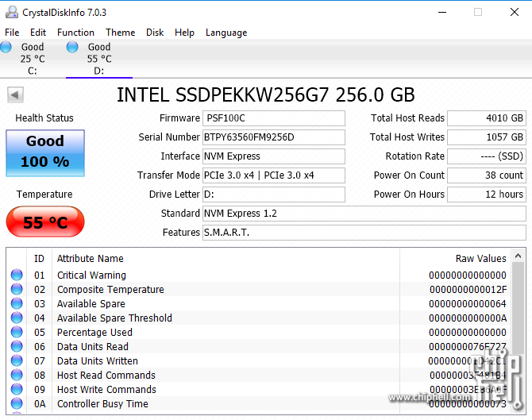Click status orb for Available Spare Threshold row
The height and width of the screenshot is (420, 532).
[17, 318]
